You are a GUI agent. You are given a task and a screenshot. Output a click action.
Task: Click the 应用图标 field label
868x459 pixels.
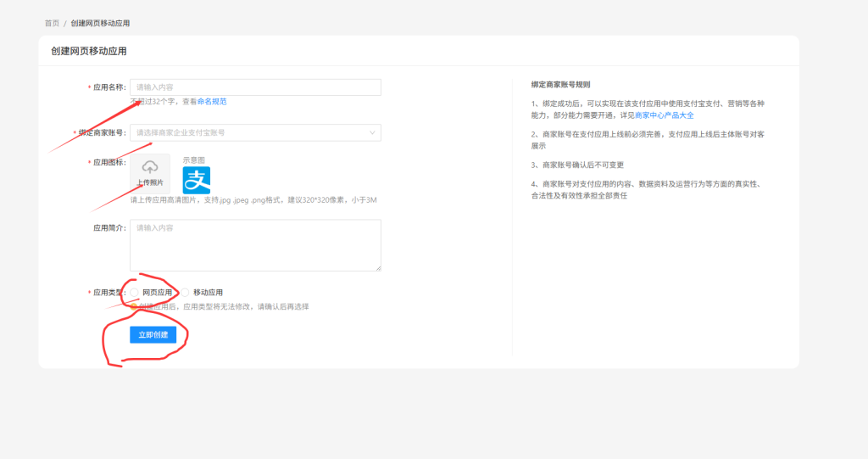[108, 161]
